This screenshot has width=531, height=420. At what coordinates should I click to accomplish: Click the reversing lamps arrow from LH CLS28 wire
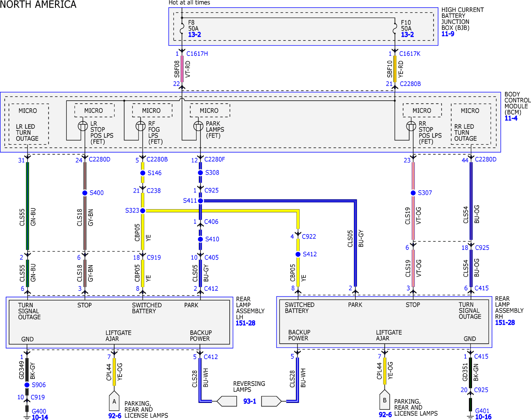(227, 401)
